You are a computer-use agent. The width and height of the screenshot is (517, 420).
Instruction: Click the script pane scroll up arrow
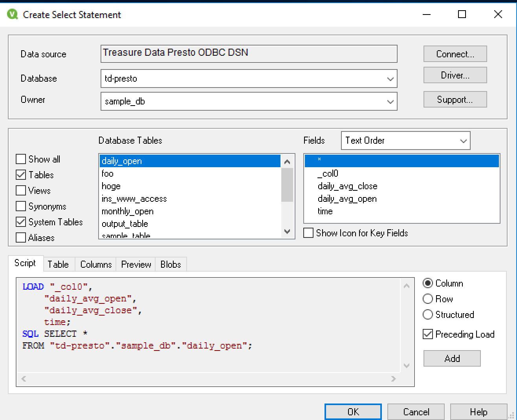[407, 286]
